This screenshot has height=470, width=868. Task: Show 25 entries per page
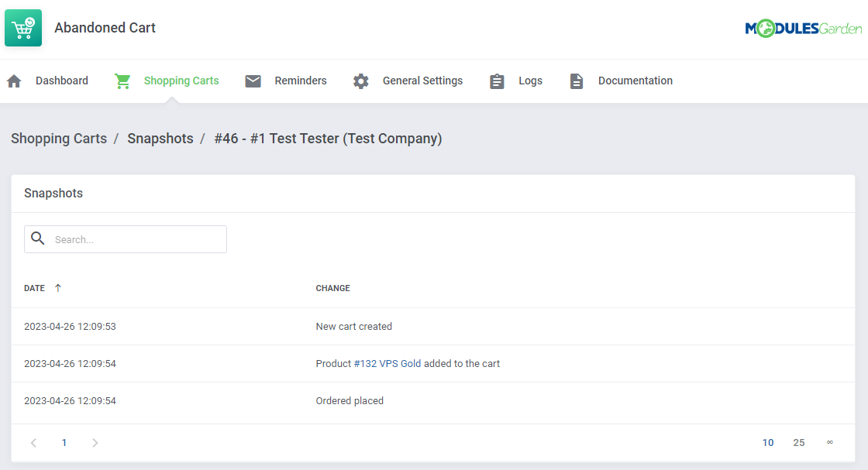(799, 443)
